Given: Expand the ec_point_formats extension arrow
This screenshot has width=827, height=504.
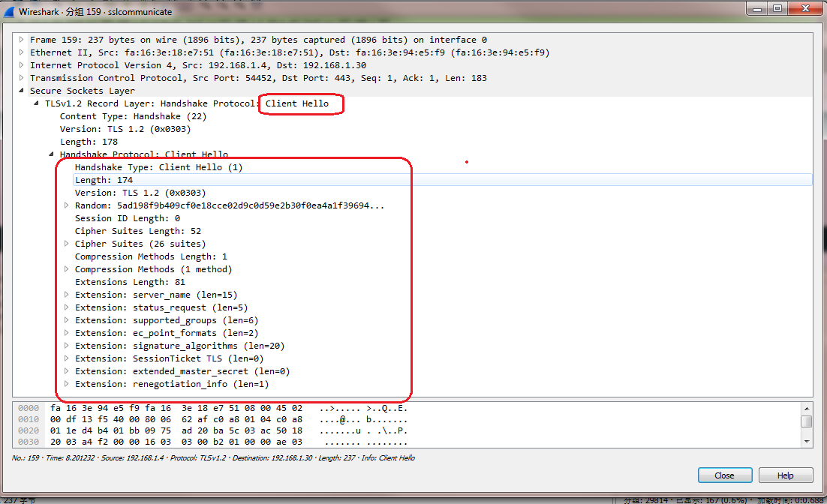Looking at the screenshot, I should pyautogui.click(x=66, y=333).
